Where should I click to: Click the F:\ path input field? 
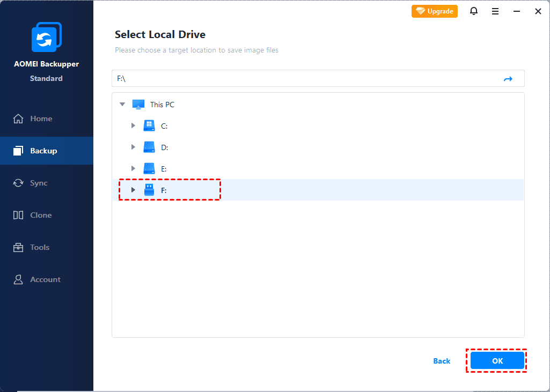click(306, 79)
